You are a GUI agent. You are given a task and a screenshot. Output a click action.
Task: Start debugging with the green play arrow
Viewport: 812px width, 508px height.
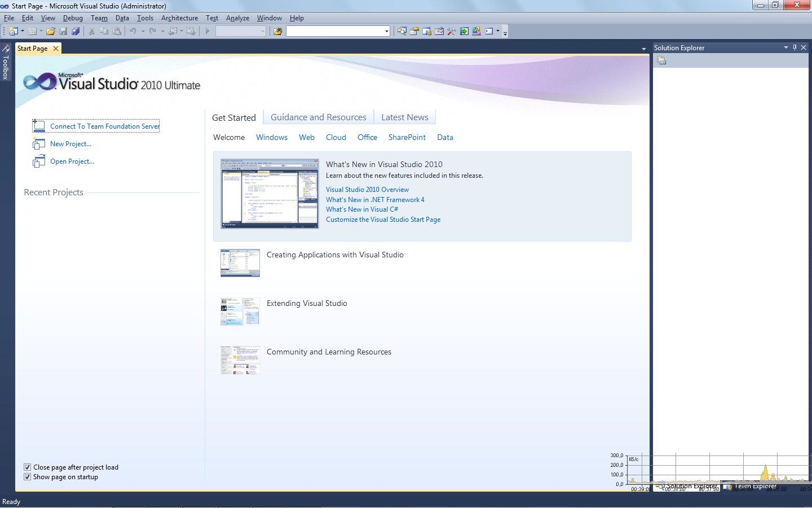[206, 31]
